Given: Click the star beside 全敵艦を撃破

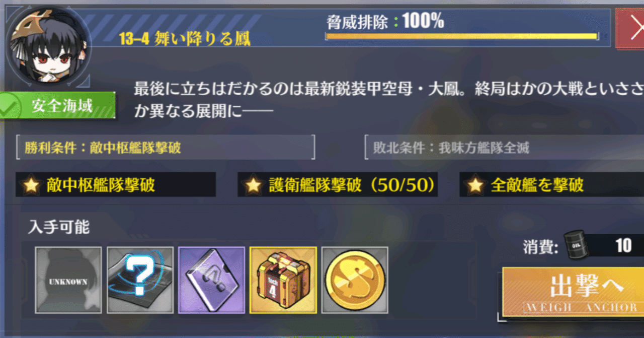Looking at the screenshot, I should [x=476, y=185].
